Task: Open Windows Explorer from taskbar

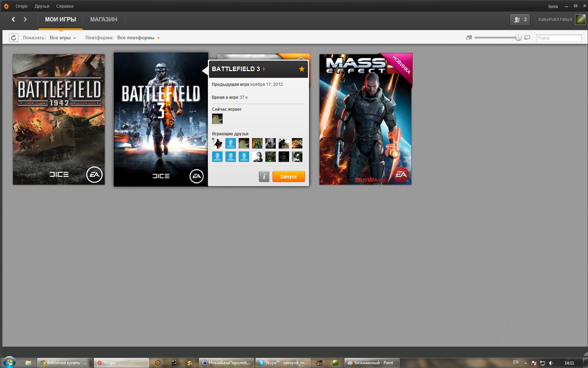Action: (28, 363)
